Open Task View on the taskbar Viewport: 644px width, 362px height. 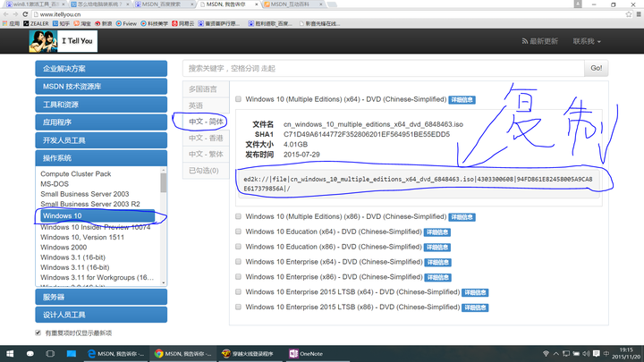tap(50, 353)
